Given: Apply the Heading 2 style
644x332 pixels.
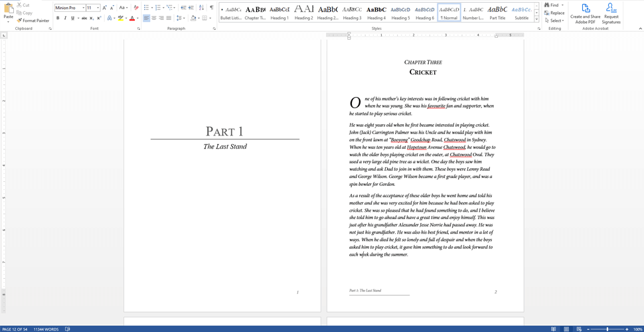Looking at the screenshot, I should (303, 13).
